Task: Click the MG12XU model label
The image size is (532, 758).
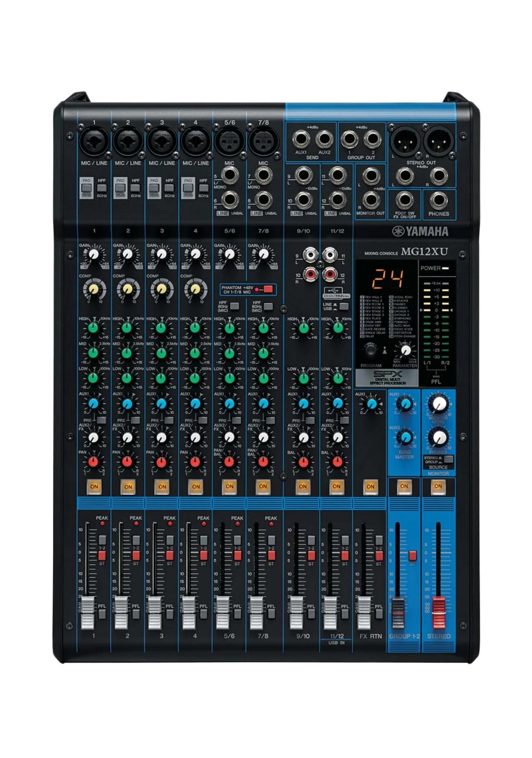Action: pos(424,252)
